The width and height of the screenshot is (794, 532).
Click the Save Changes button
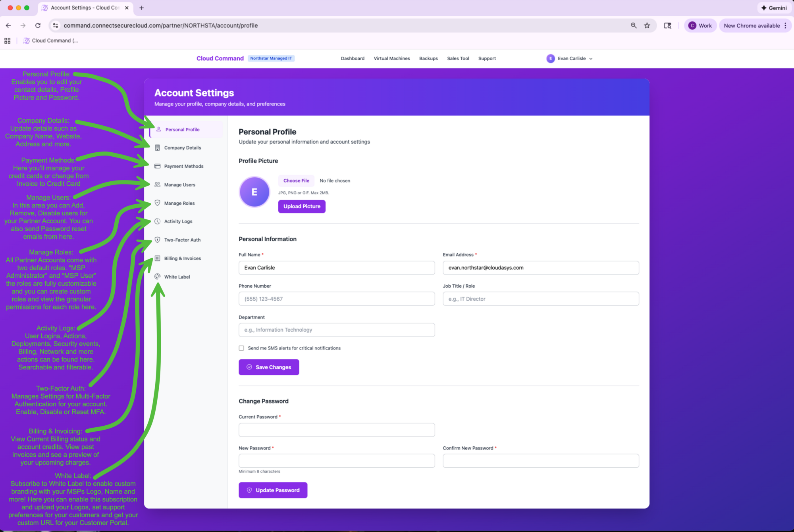coord(268,367)
